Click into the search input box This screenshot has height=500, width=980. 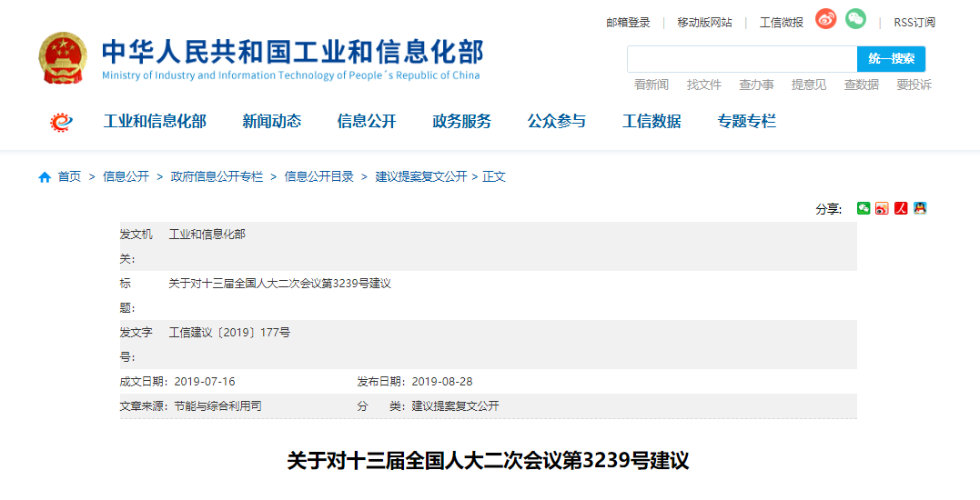(x=742, y=59)
